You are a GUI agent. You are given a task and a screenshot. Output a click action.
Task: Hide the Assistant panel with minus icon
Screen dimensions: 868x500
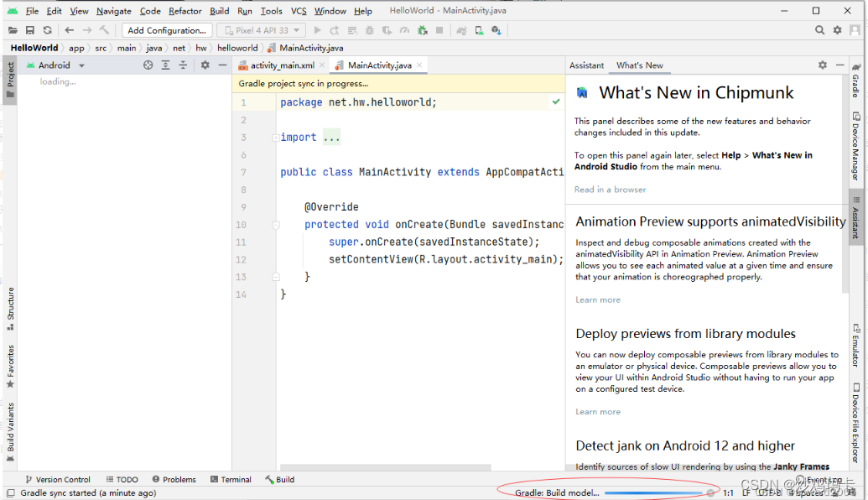(x=839, y=65)
